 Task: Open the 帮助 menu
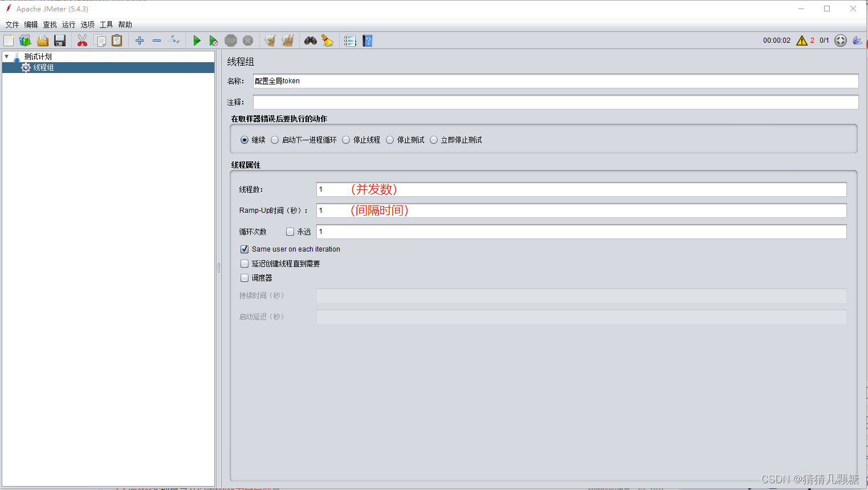(125, 25)
